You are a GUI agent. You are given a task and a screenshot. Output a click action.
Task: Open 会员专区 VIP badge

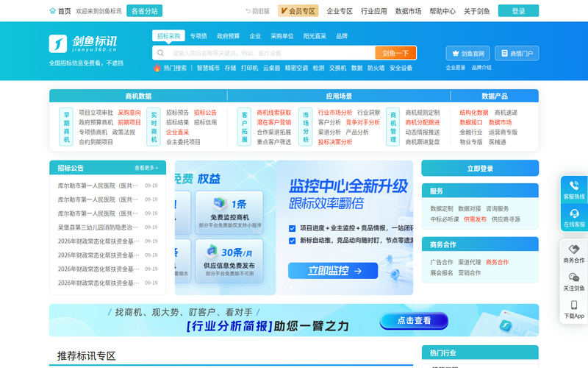click(298, 11)
